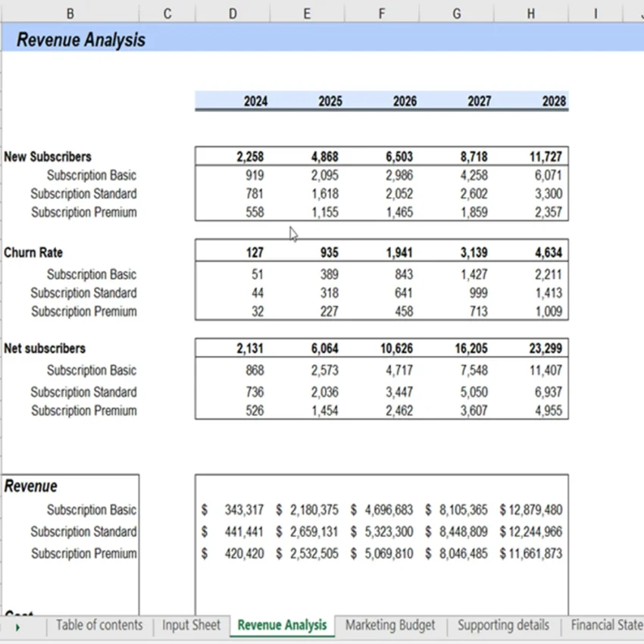Select cell value 919 for Basic 2024
The width and height of the screenshot is (644, 644).
[255, 175]
